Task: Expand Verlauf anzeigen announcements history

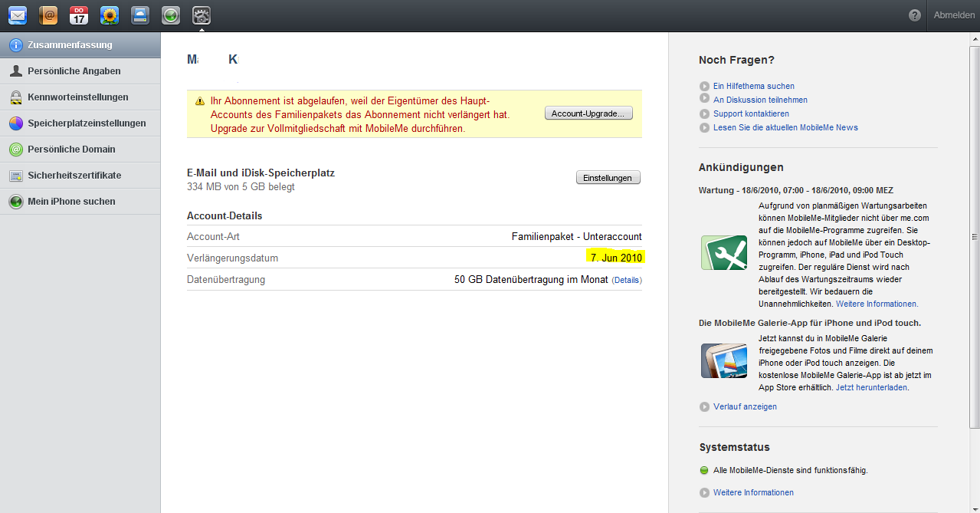Action: [744, 406]
